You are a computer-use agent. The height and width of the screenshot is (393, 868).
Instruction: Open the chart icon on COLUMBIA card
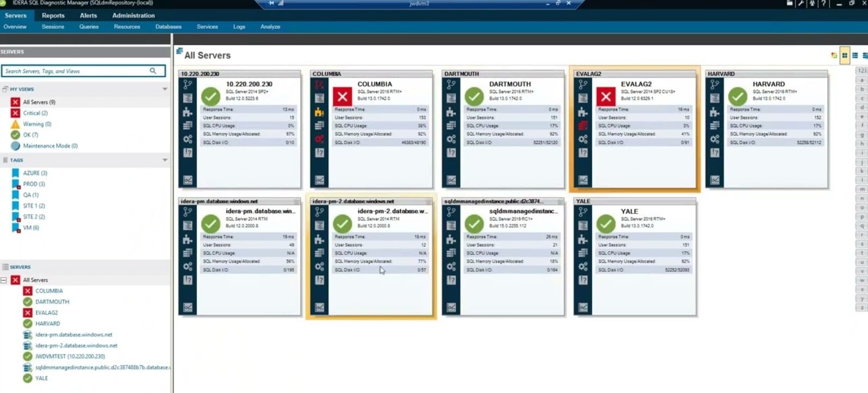[x=320, y=180]
